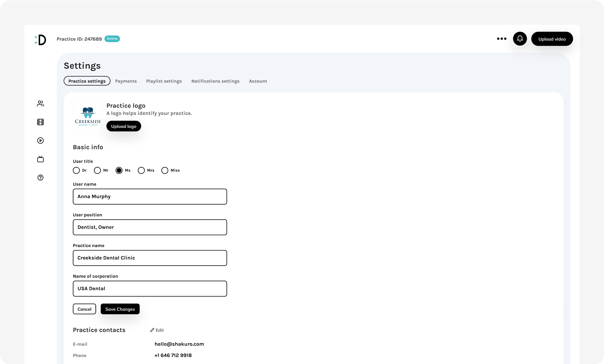Click the D logo icon

tap(40, 40)
